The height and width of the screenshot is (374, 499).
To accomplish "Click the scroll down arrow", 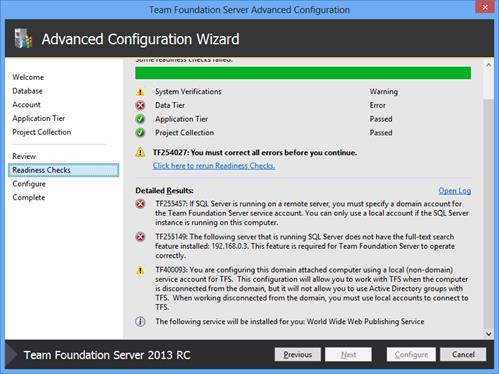I will click(x=488, y=334).
